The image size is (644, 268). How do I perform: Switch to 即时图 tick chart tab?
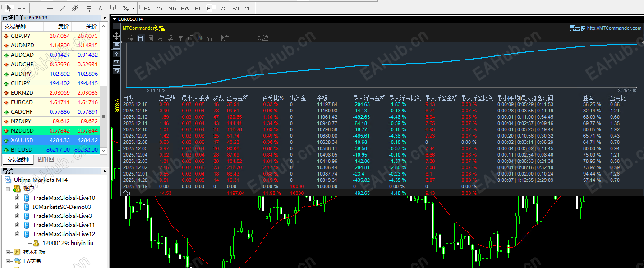click(46, 160)
